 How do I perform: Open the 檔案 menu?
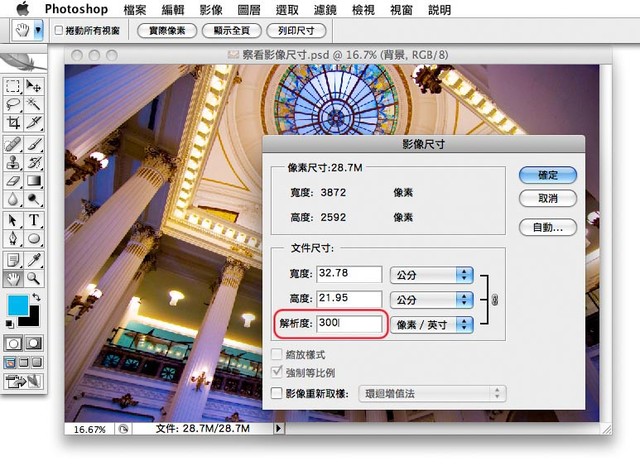point(135,9)
